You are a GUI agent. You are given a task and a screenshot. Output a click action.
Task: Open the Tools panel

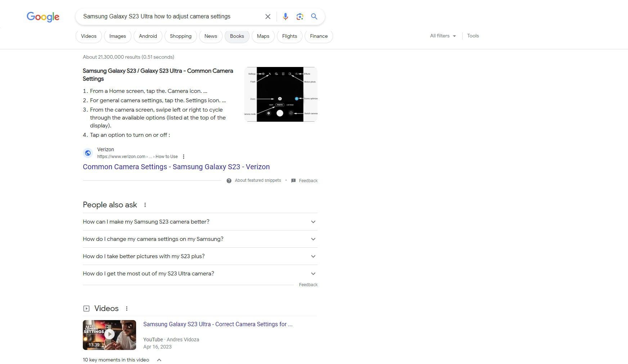tap(473, 36)
